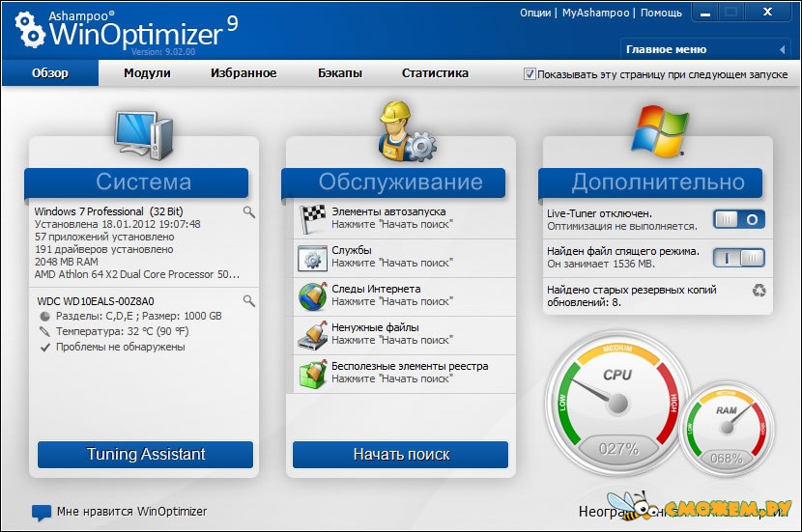Minimize the WinOptimizer window
802x532 pixels.
pos(705,14)
